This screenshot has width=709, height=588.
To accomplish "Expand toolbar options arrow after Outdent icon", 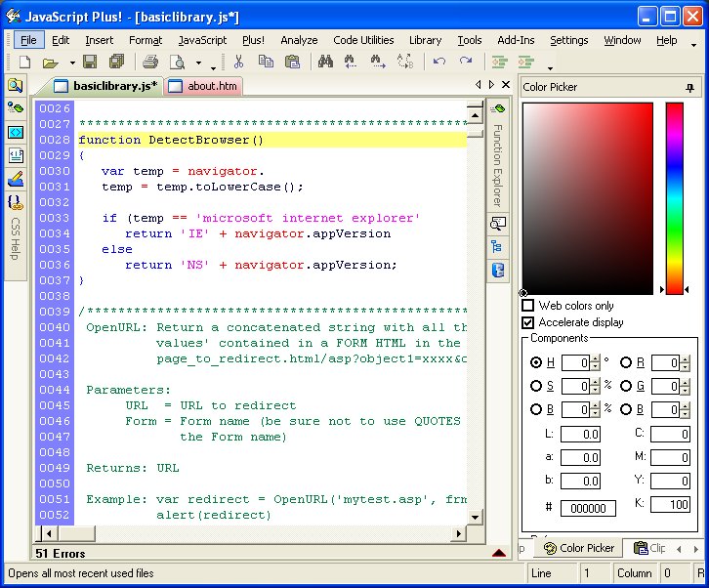I will click(550, 68).
